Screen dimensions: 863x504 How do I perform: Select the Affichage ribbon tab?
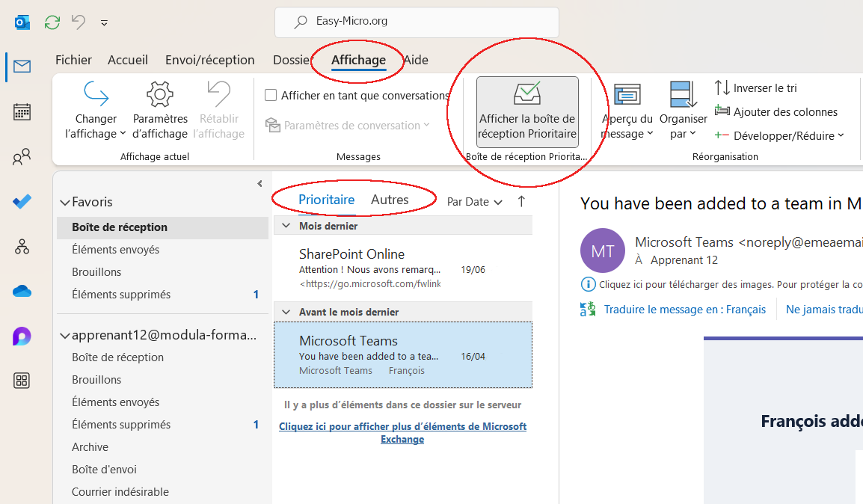(358, 60)
